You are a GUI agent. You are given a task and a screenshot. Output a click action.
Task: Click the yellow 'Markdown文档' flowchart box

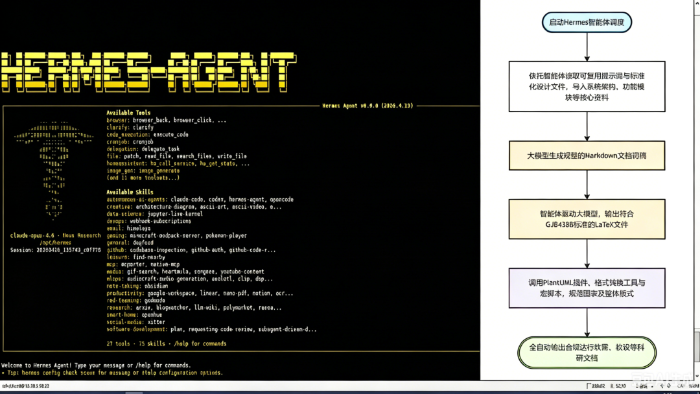coord(587,156)
